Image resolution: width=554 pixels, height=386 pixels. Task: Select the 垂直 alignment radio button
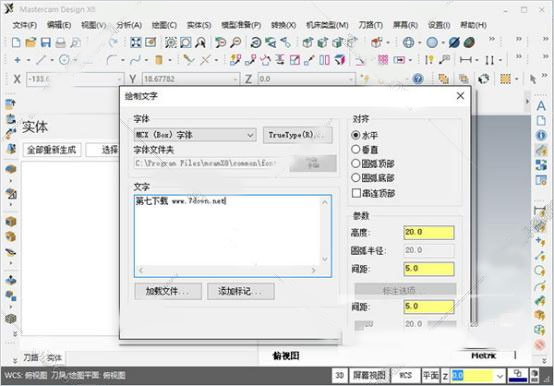click(356, 149)
